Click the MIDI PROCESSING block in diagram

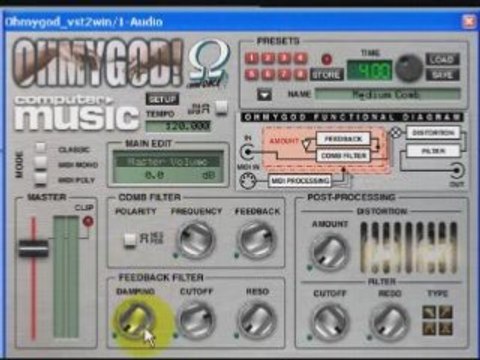point(300,181)
